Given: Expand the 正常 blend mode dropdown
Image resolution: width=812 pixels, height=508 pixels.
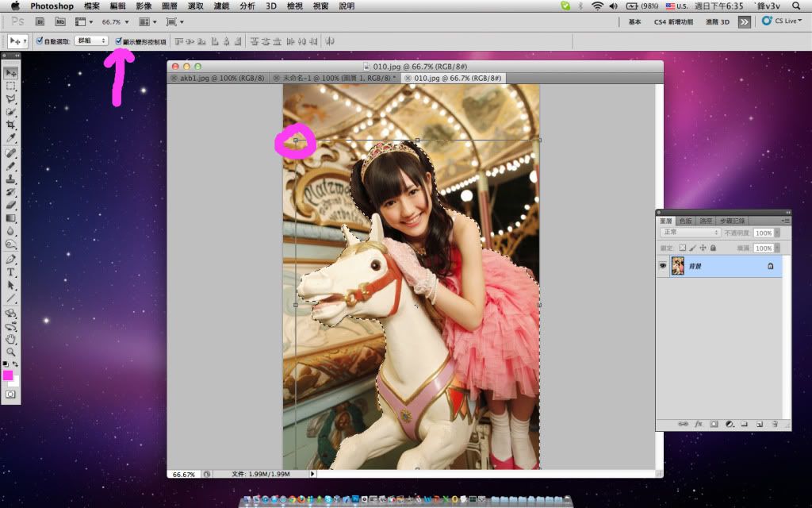Looking at the screenshot, I should point(690,233).
